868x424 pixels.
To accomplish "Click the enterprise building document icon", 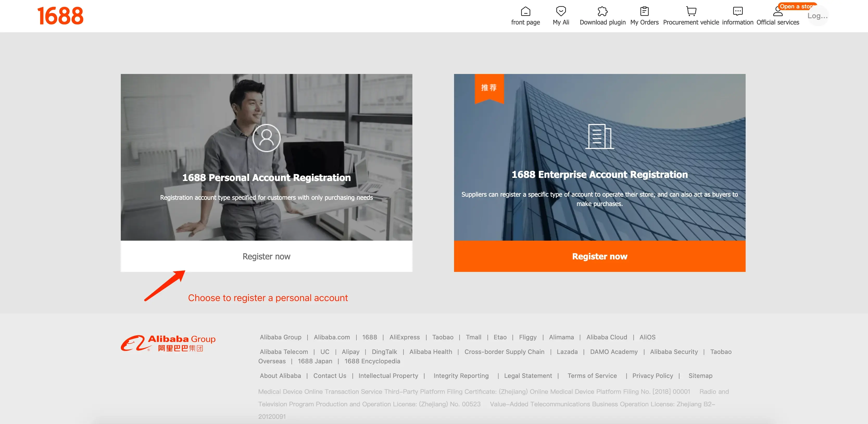I will (x=599, y=136).
